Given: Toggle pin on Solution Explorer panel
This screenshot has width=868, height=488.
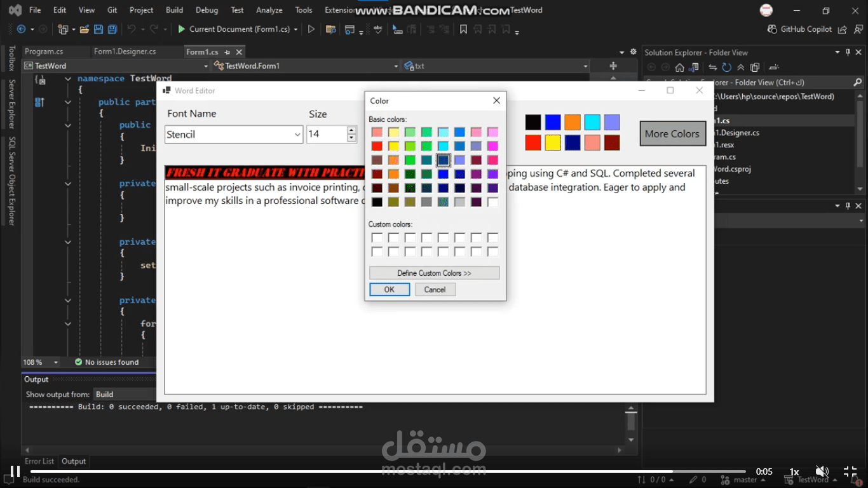Looking at the screenshot, I should pyautogui.click(x=848, y=52).
